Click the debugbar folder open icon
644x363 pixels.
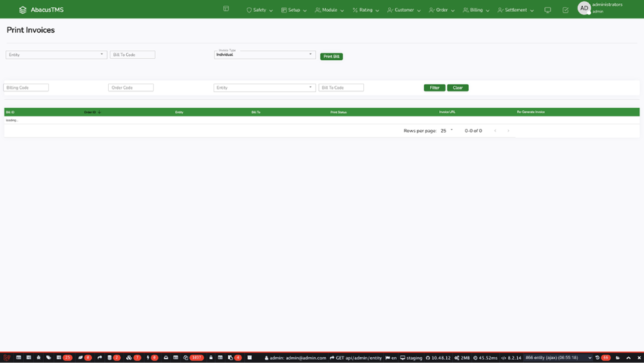(618, 357)
